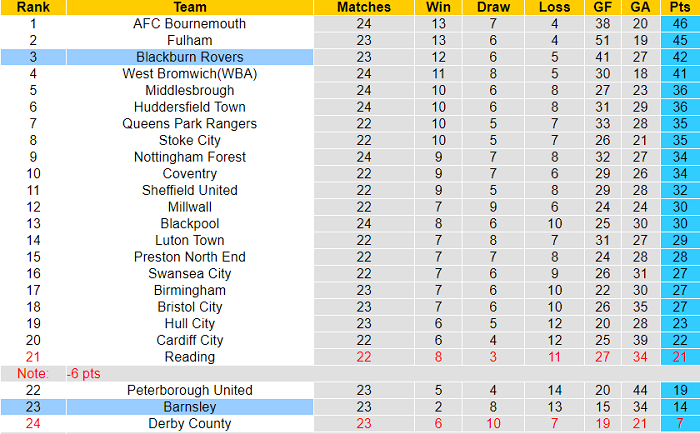This screenshot has width=700, height=434.
Task: Open the Reading team link
Action: [x=189, y=357]
